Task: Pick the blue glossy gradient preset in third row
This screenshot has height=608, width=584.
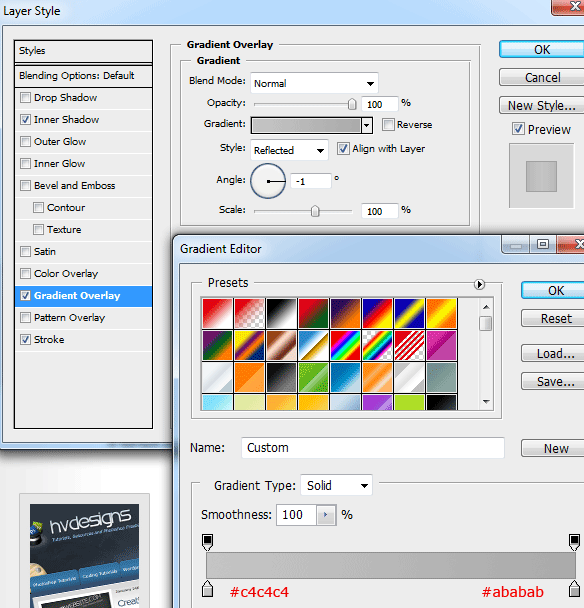Action: coord(346,378)
